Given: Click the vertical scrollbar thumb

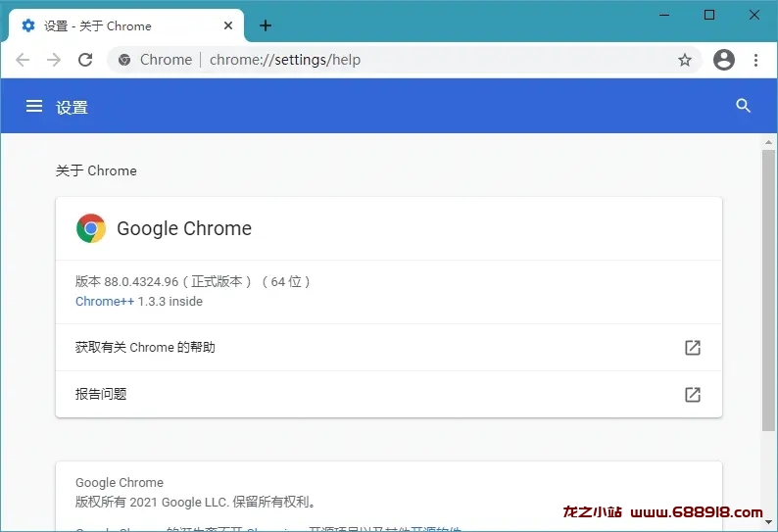Looking at the screenshot, I should tap(768, 290).
